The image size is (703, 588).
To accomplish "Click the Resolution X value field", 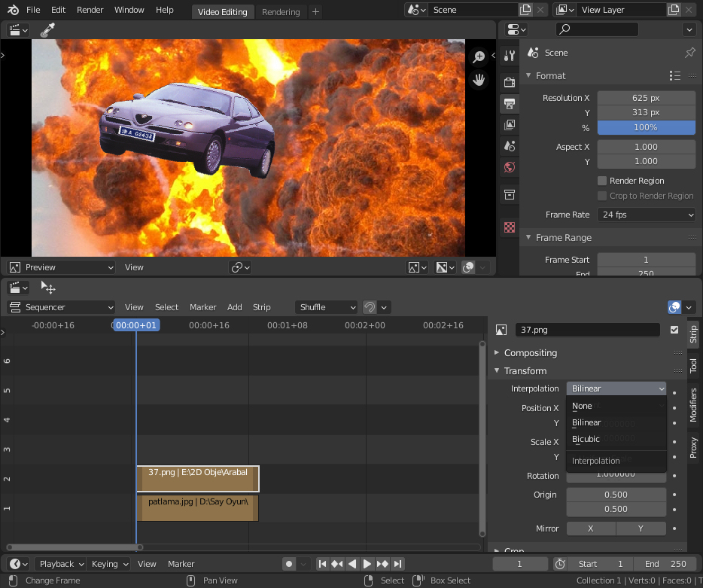I will point(647,98).
